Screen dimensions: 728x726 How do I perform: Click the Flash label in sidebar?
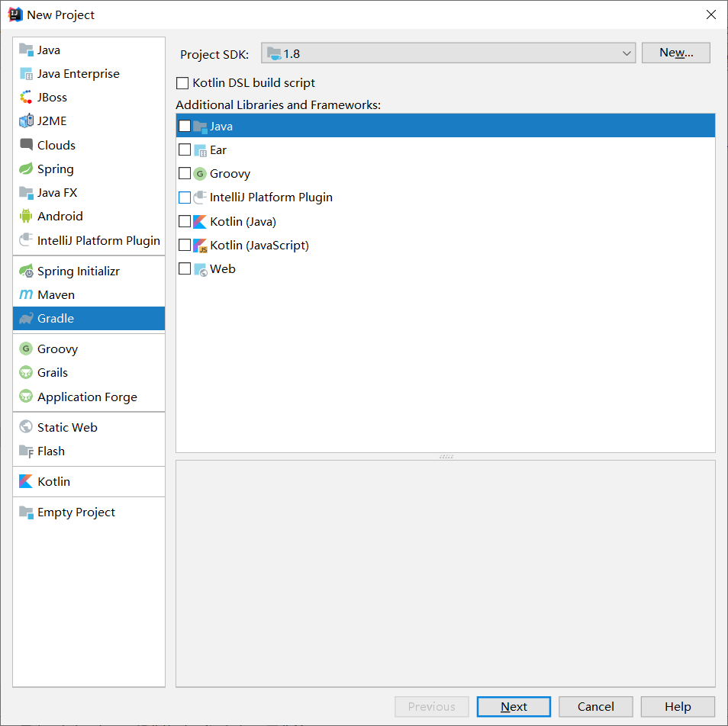51,451
